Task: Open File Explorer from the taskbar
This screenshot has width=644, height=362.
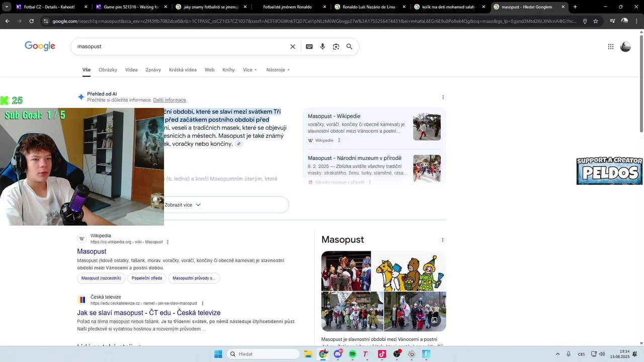Action: [x=308, y=354]
